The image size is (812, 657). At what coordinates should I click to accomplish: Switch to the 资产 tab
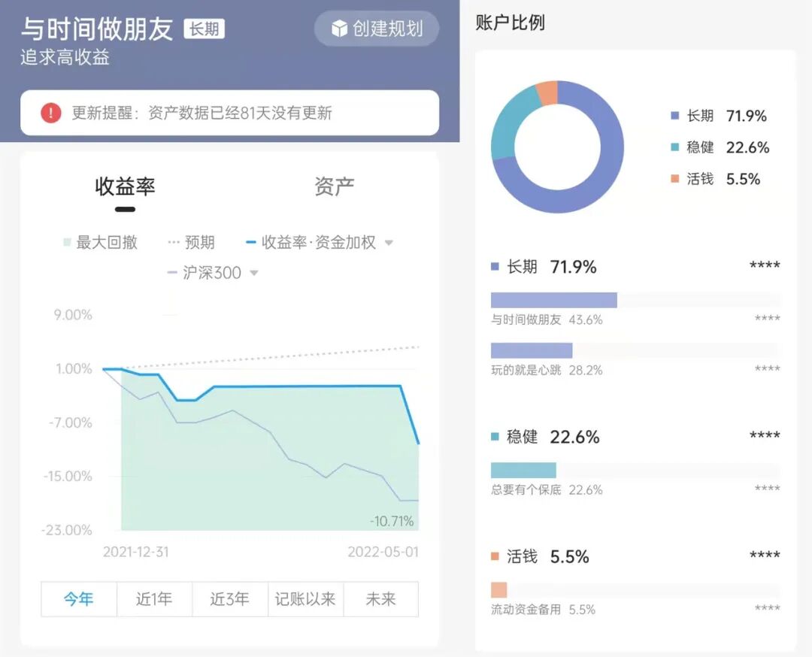pyautogui.click(x=335, y=186)
